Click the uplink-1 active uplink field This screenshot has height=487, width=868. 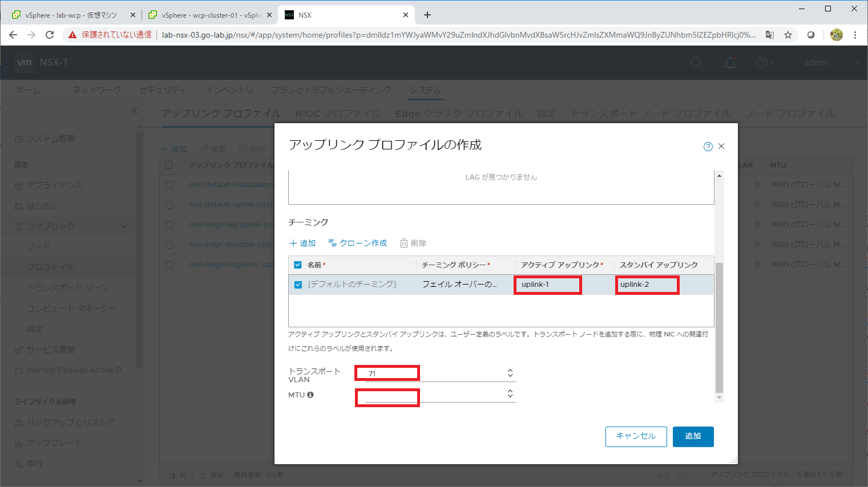coord(547,285)
